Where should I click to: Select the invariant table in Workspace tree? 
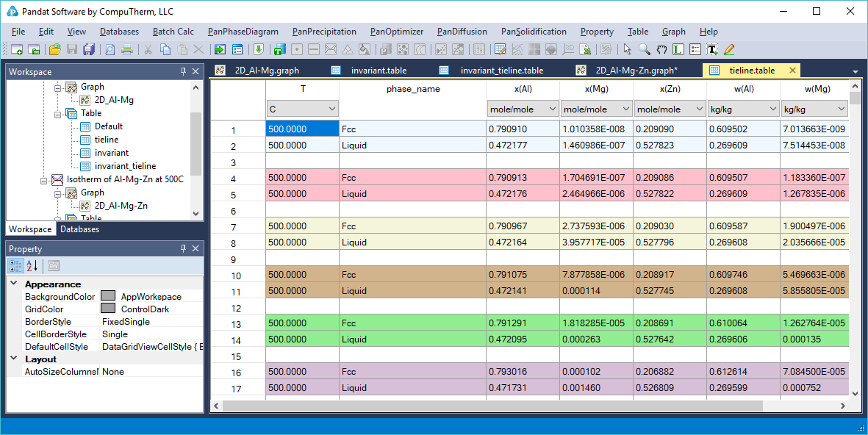point(111,153)
